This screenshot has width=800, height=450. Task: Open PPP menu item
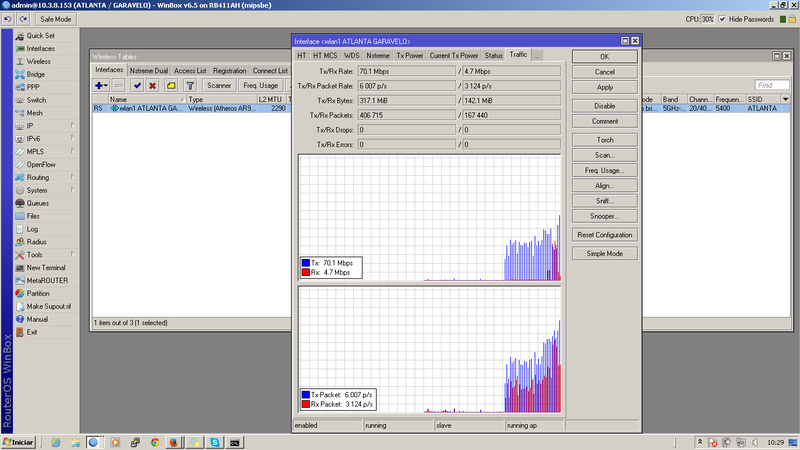tap(33, 87)
